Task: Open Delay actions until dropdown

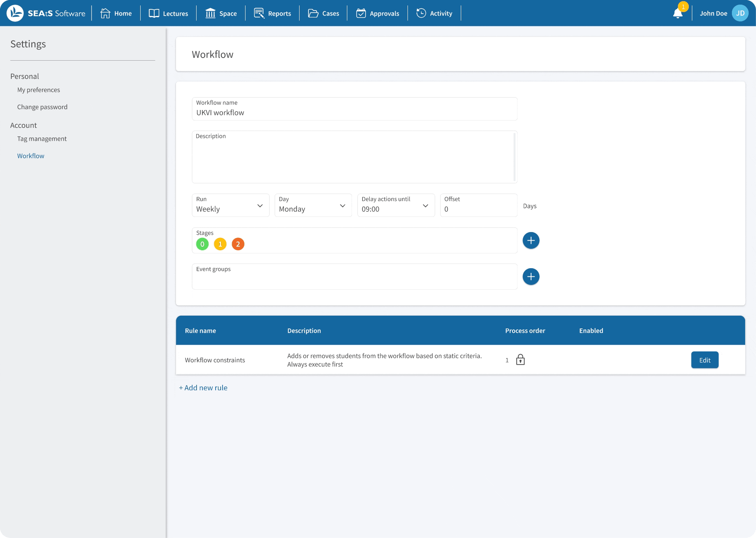Action: [396, 205]
